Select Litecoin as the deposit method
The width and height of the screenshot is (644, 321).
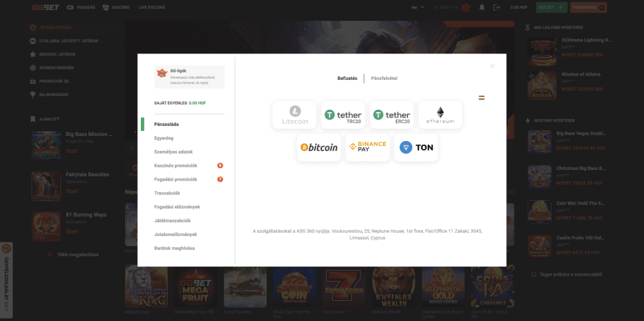point(294,115)
